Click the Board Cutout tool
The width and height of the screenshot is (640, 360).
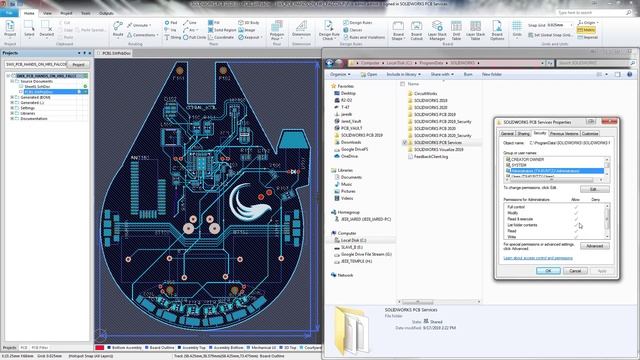click(416, 30)
